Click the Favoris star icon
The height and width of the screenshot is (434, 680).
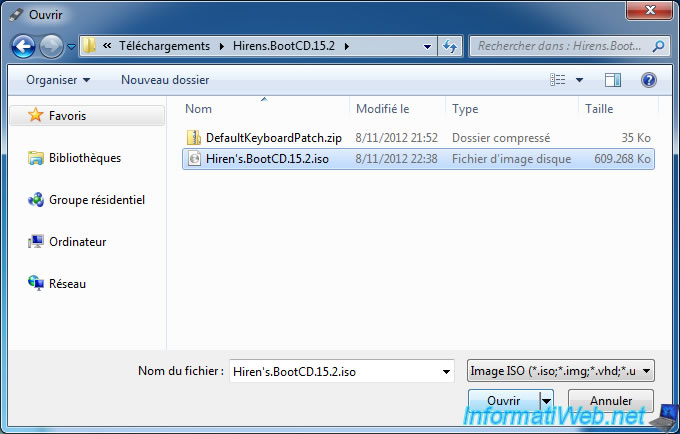pos(36,115)
